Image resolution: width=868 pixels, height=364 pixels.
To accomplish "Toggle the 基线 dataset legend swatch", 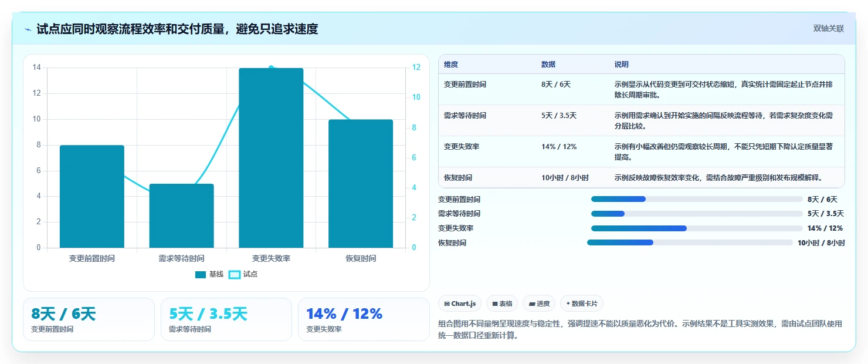I will pyautogui.click(x=201, y=274).
